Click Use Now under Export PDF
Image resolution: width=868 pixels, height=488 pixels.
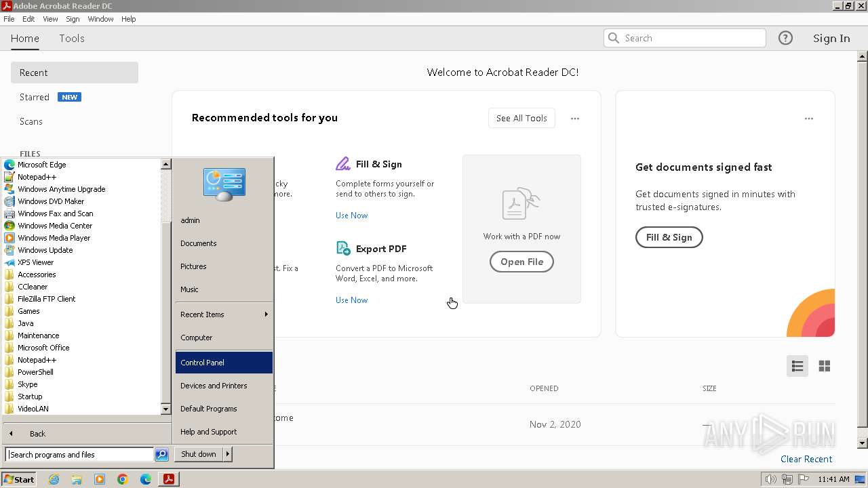click(x=352, y=300)
